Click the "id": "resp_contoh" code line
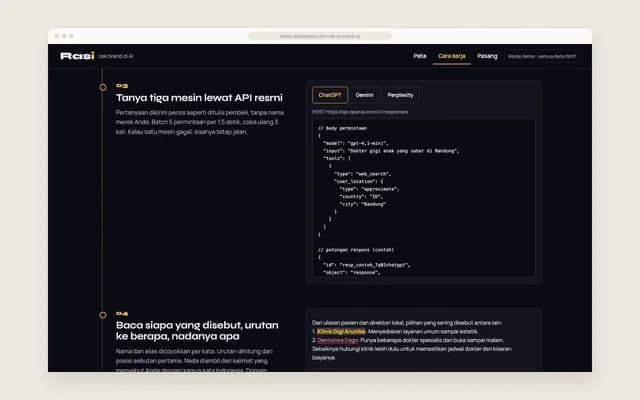The height and width of the screenshot is (400, 640). click(x=366, y=265)
